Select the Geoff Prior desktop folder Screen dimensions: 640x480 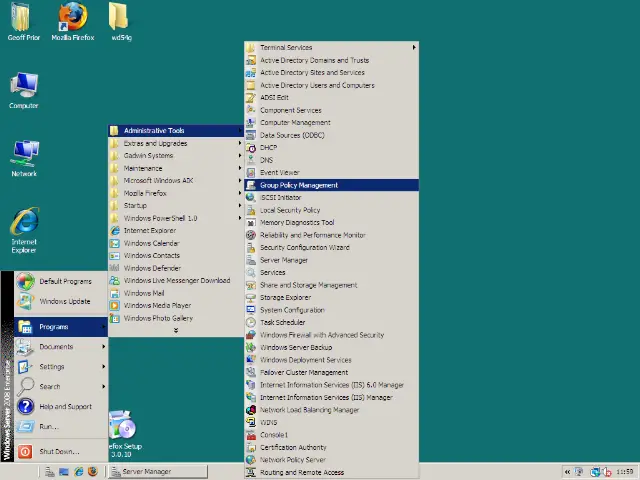[24, 21]
